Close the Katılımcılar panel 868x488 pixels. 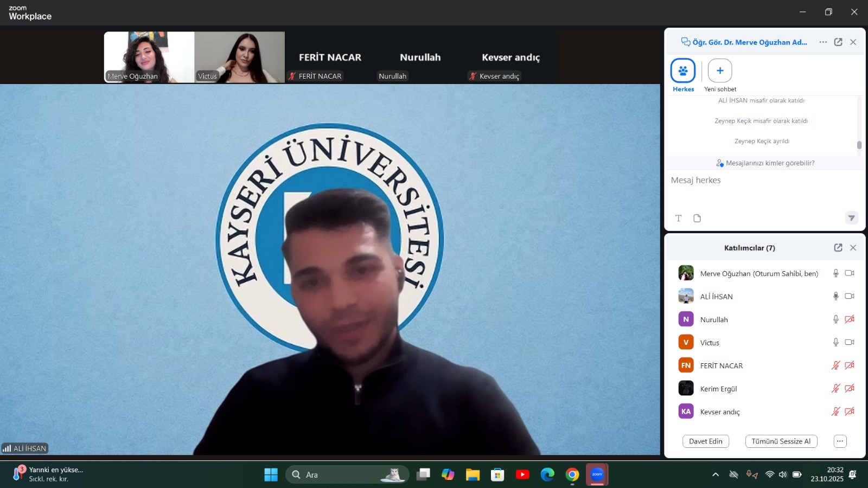(x=853, y=248)
